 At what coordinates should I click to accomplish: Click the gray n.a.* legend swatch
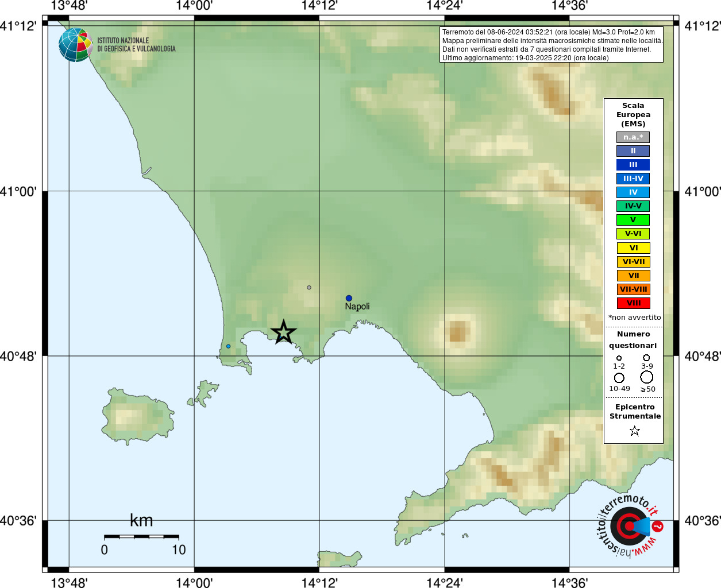pyautogui.click(x=633, y=137)
